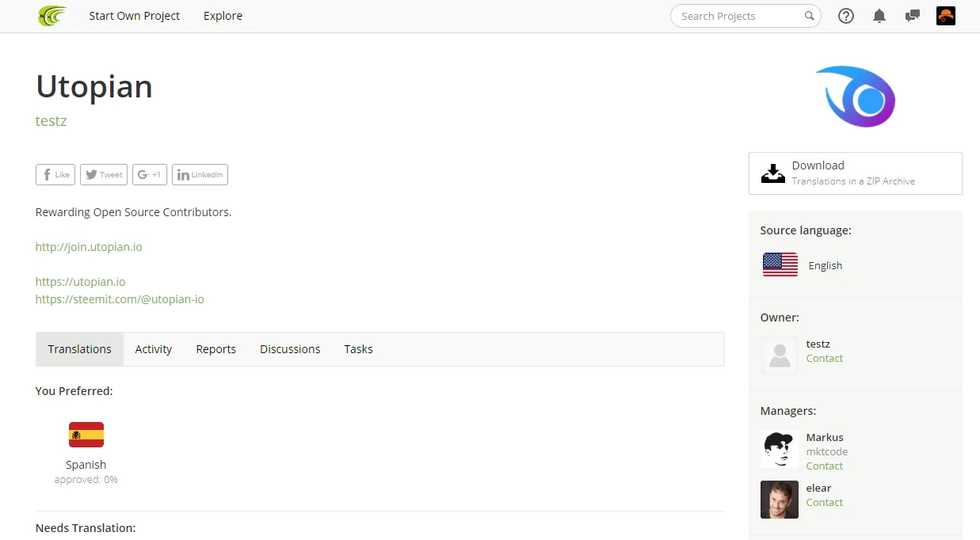
Task: Open the Explore menu item
Action: click(x=223, y=16)
